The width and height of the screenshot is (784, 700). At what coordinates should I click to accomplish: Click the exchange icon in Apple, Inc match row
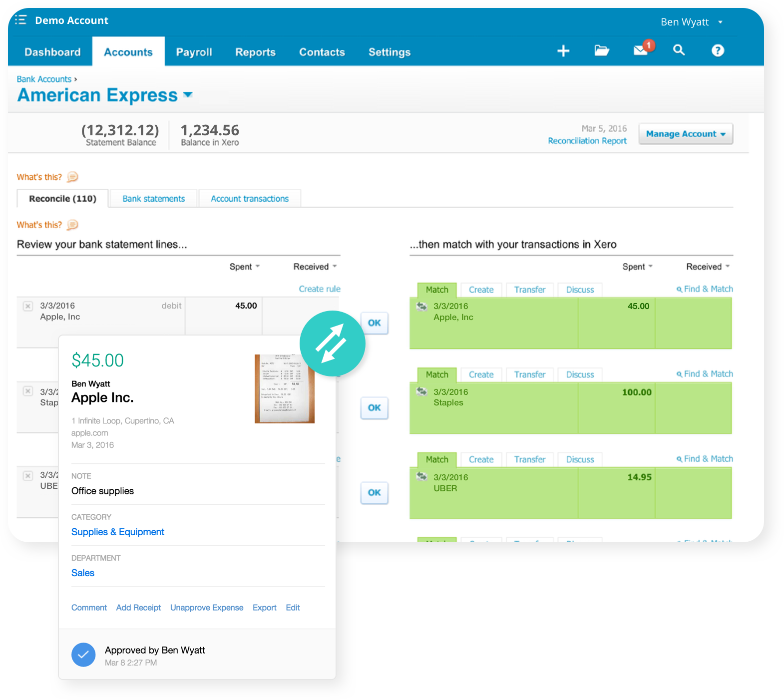[x=421, y=306]
